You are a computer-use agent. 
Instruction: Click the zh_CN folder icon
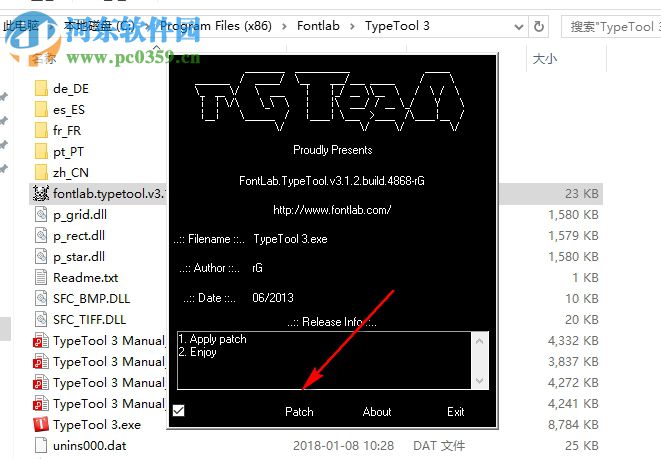point(41,172)
